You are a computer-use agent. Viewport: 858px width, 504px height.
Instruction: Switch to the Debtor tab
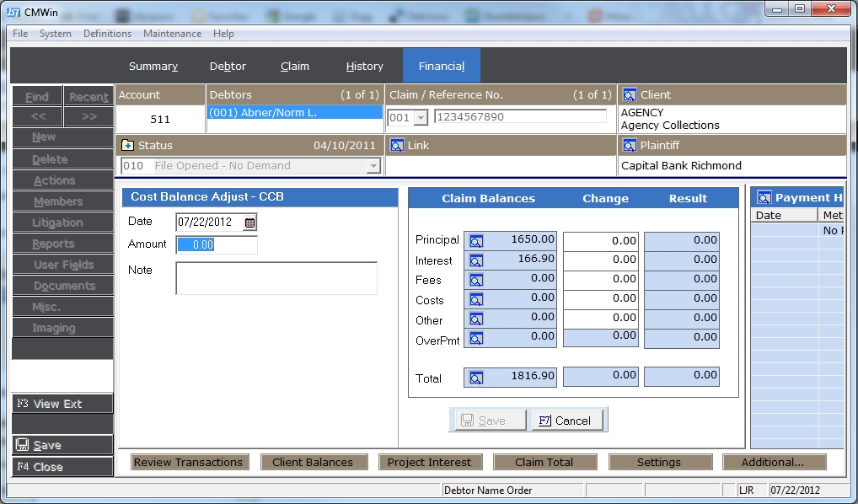click(x=228, y=67)
